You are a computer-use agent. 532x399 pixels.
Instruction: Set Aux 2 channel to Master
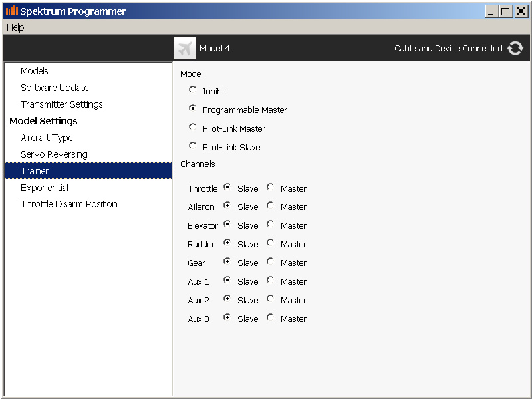[x=270, y=299]
